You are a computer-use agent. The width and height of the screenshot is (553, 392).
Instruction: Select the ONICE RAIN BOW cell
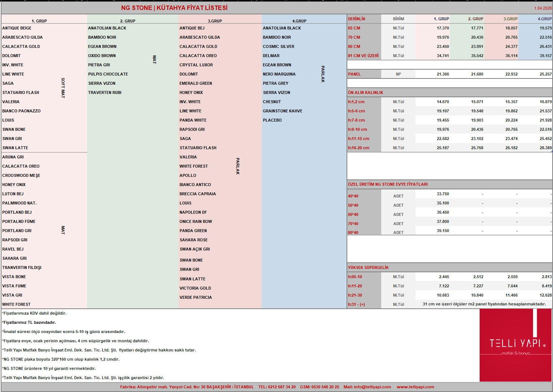[196, 221]
